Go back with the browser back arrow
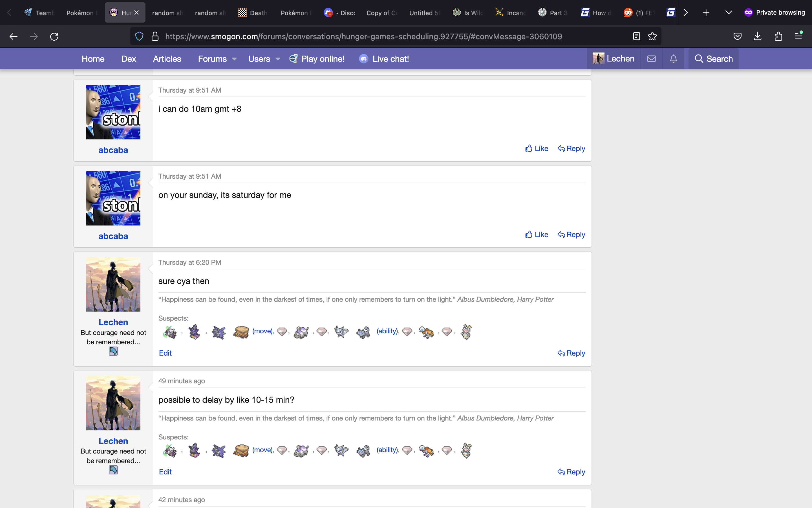This screenshot has height=508, width=812. [14, 36]
